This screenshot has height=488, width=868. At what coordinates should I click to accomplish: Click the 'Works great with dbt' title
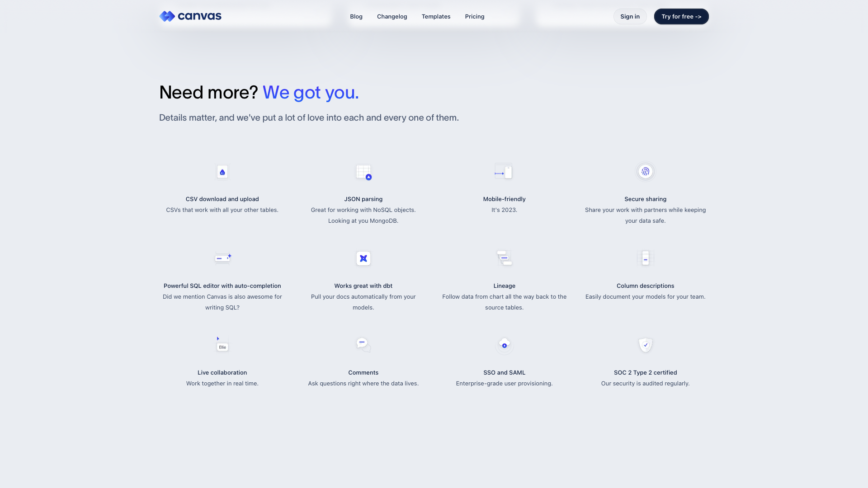pos(363,286)
